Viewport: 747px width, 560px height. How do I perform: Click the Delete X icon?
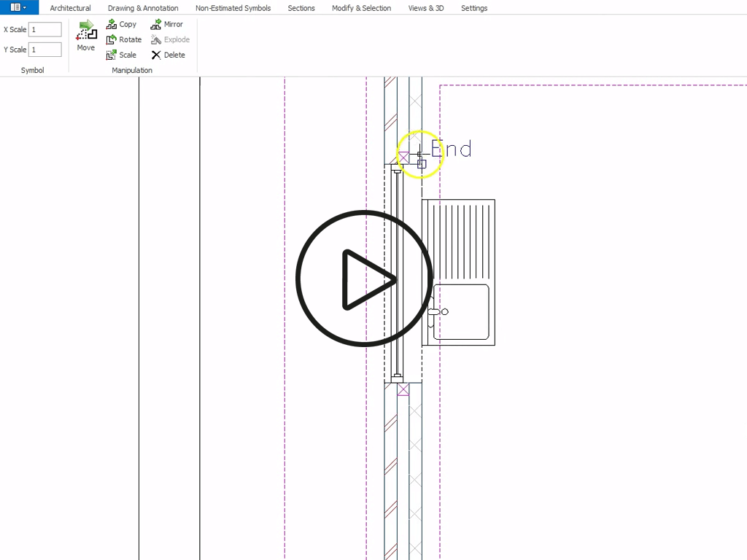pos(156,55)
